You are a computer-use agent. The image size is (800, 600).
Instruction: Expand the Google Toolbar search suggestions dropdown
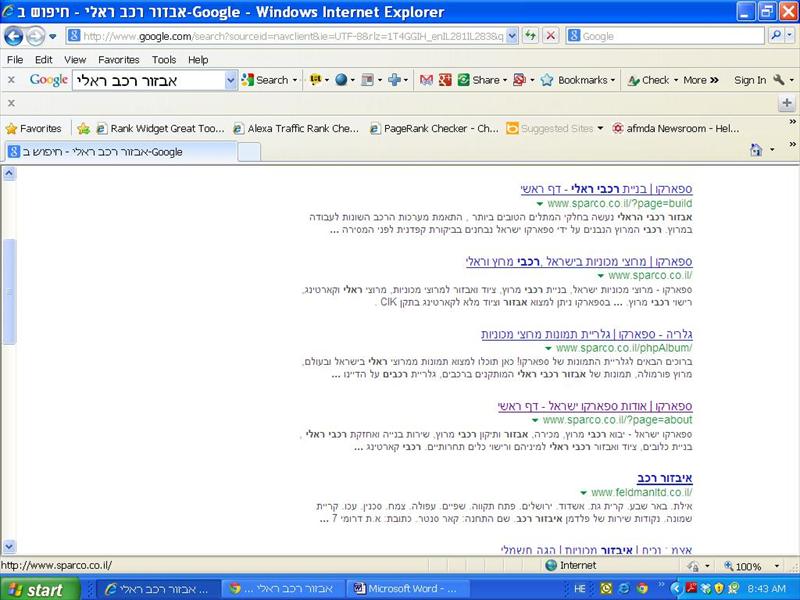pyautogui.click(x=231, y=80)
